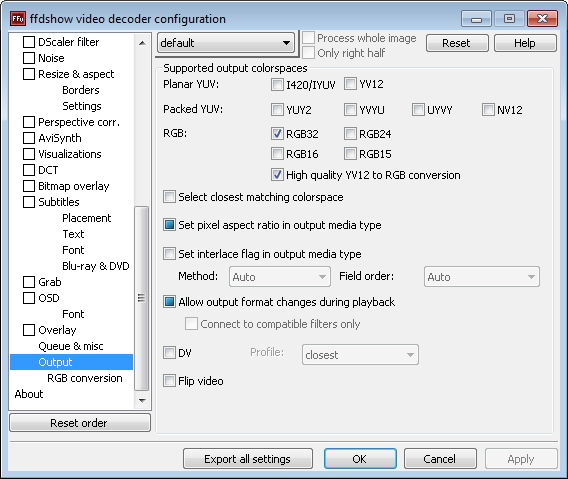Enable the YV12 planar colorspace checkbox
Viewport: 568px width, 479px height.
tap(350, 84)
